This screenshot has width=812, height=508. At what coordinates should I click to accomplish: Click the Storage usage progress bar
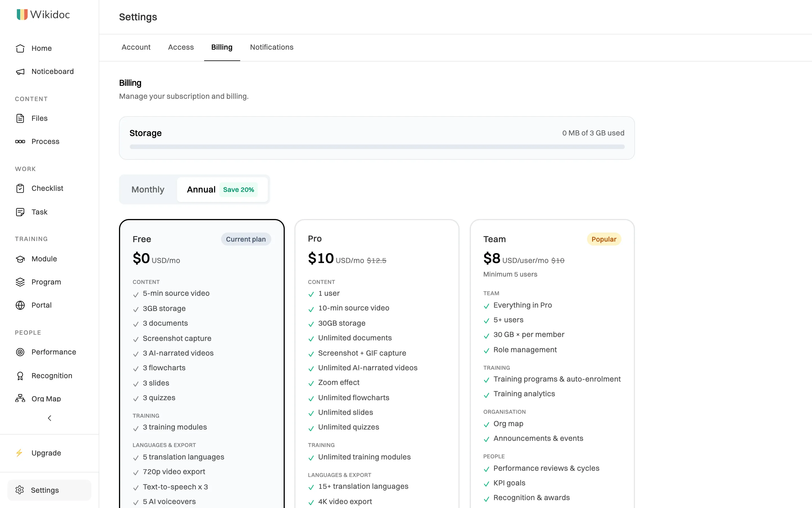tap(377, 147)
